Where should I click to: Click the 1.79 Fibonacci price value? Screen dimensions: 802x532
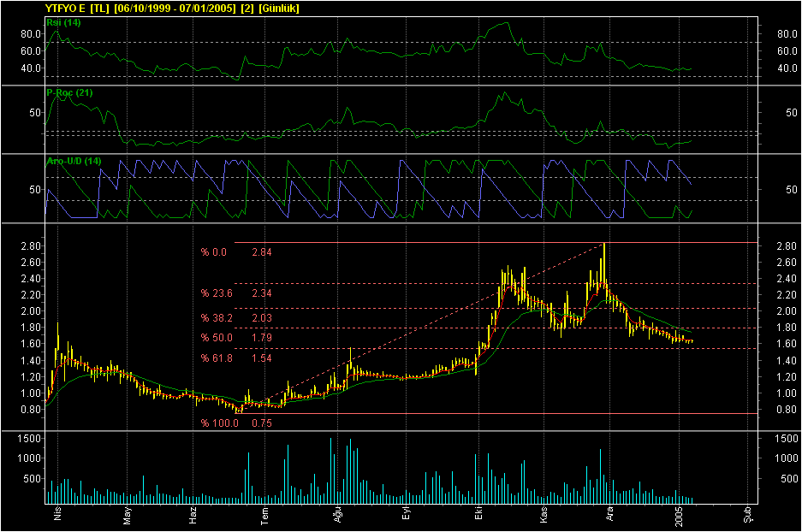coord(262,338)
